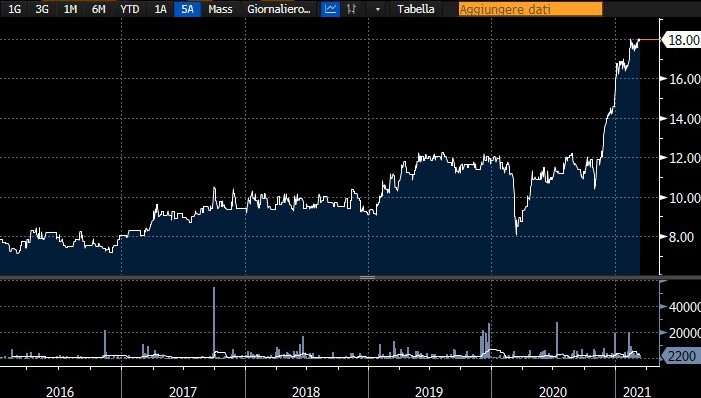
Task: Click the 20000 volume axis label
Action: (x=684, y=333)
